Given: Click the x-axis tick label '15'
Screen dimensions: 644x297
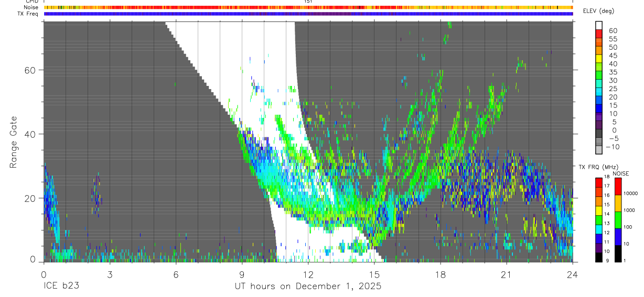Looking at the screenshot, I should pos(374,274).
